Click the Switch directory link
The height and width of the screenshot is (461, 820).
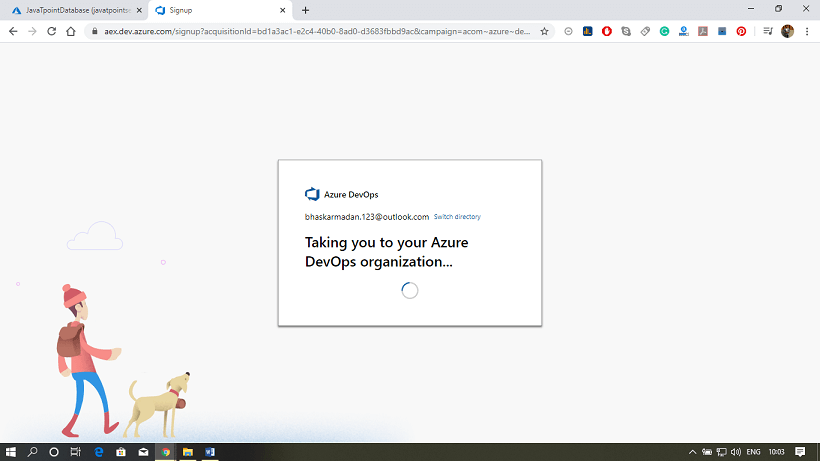pyautogui.click(x=457, y=216)
